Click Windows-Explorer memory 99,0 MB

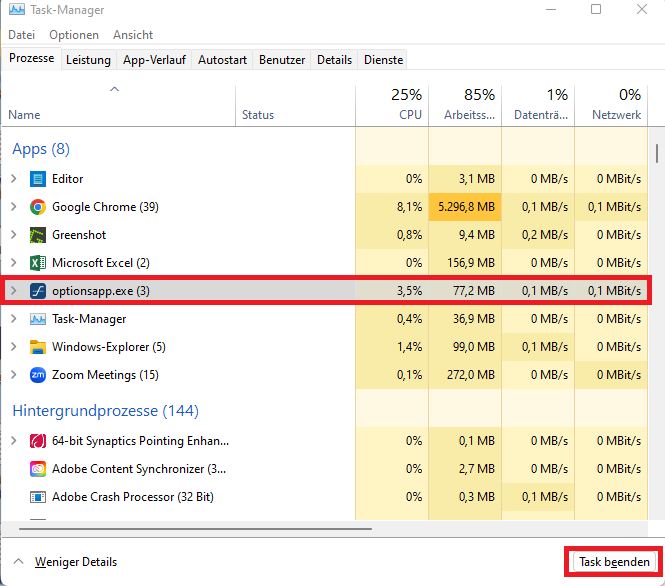(474, 347)
